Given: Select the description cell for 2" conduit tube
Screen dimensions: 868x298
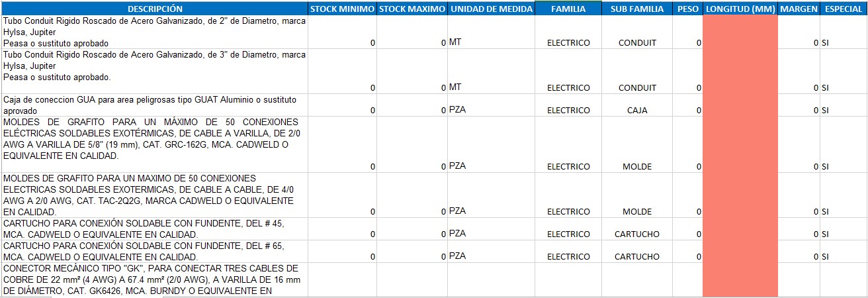Looking at the screenshot, I should tap(154, 32).
